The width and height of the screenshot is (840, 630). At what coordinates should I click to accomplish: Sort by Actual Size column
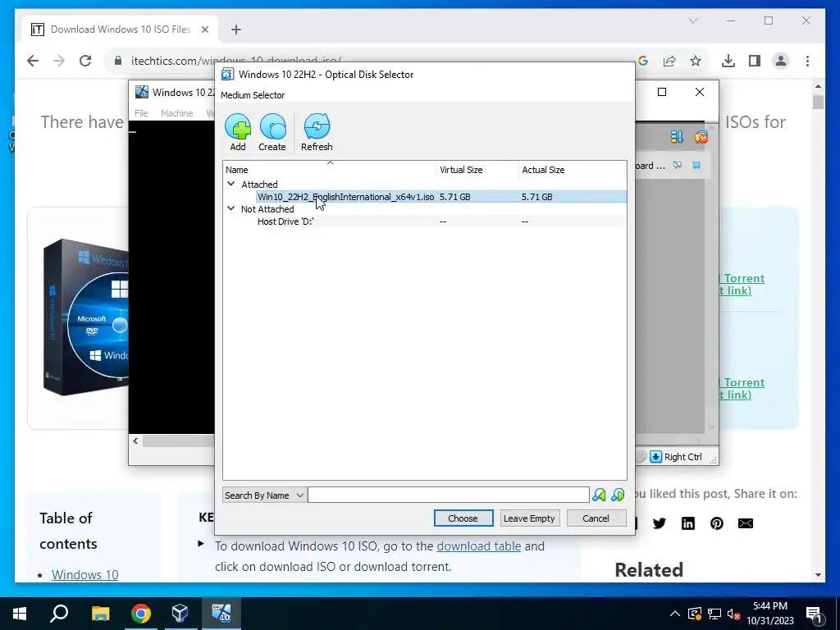pyautogui.click(x=572, y=170)
